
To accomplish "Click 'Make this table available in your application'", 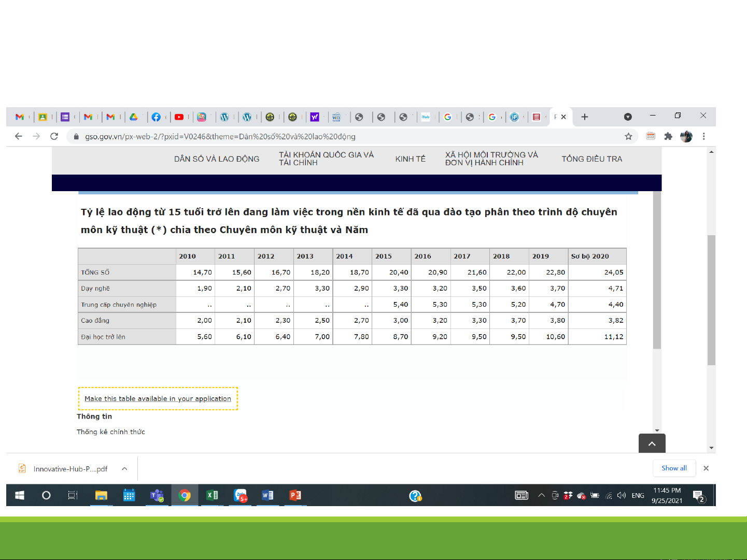I will 158,399.
